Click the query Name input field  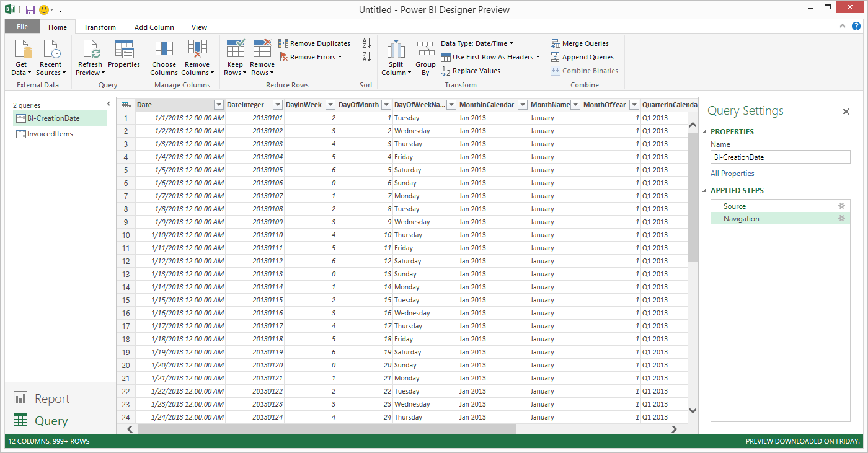[780, 157]
